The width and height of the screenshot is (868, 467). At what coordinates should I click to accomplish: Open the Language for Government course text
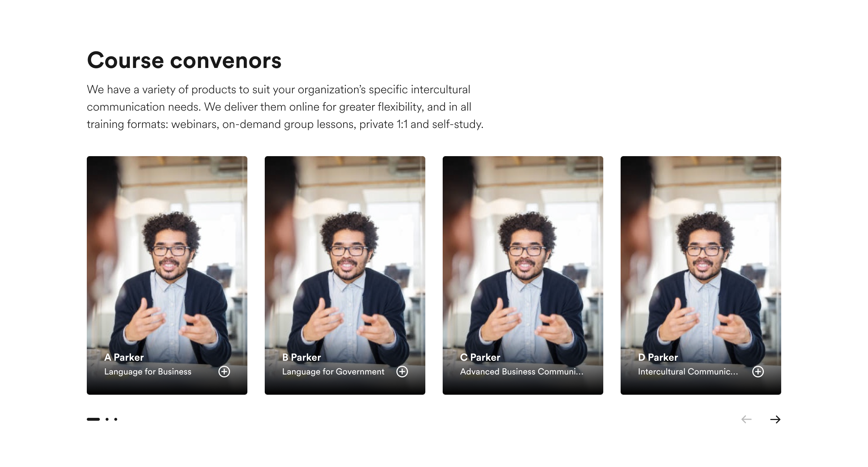(x=333, y=372)
